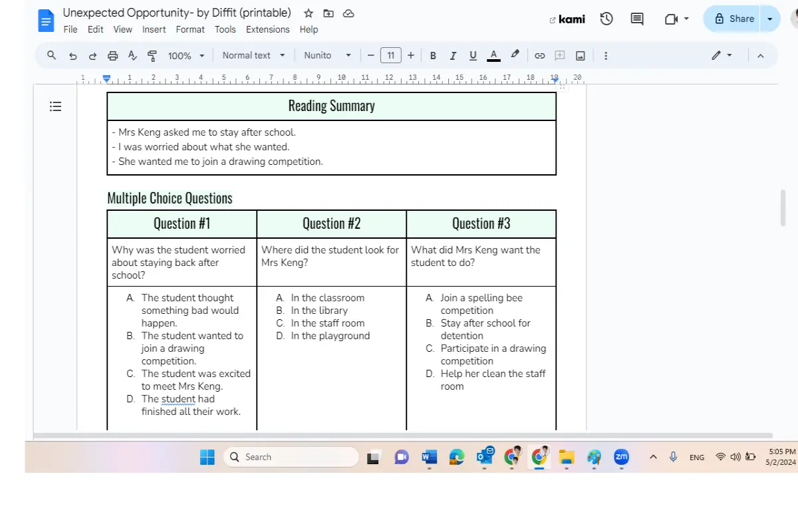Open Outlook from the taskbar
Image resolution: width=798 pixels, height=532 pixels.
pyautogui.click(x=485, y=456)
